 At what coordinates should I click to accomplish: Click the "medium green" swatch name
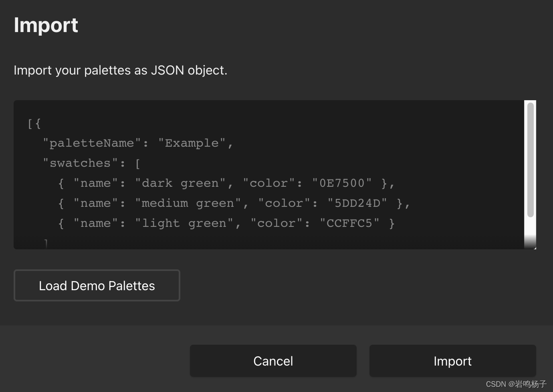(x=188, y=203)
